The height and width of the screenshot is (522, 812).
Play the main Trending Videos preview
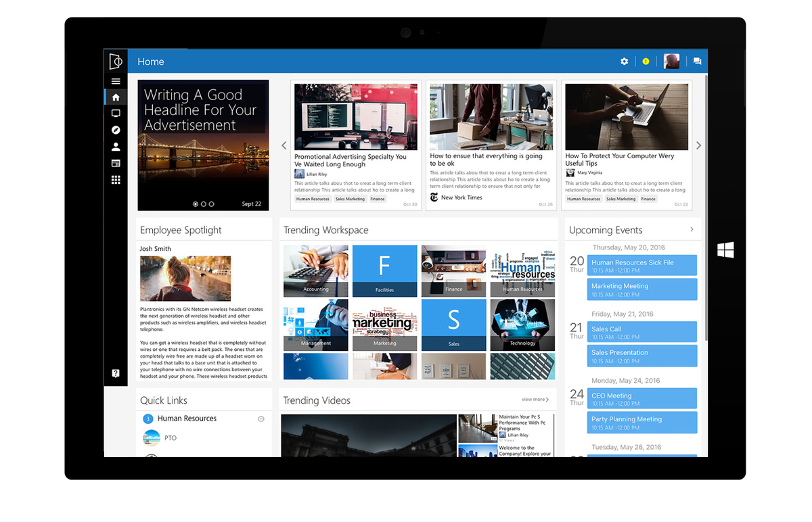(369, 435)
